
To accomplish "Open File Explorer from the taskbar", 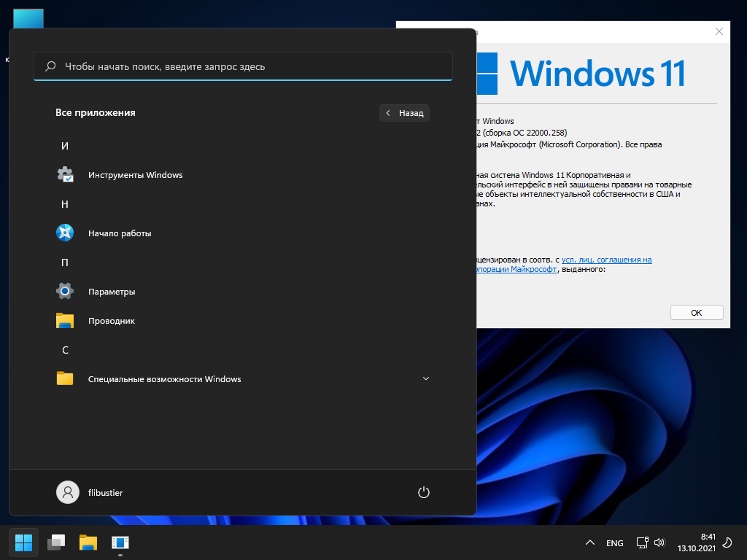I will pyautogui.click(x=88, y=542).
